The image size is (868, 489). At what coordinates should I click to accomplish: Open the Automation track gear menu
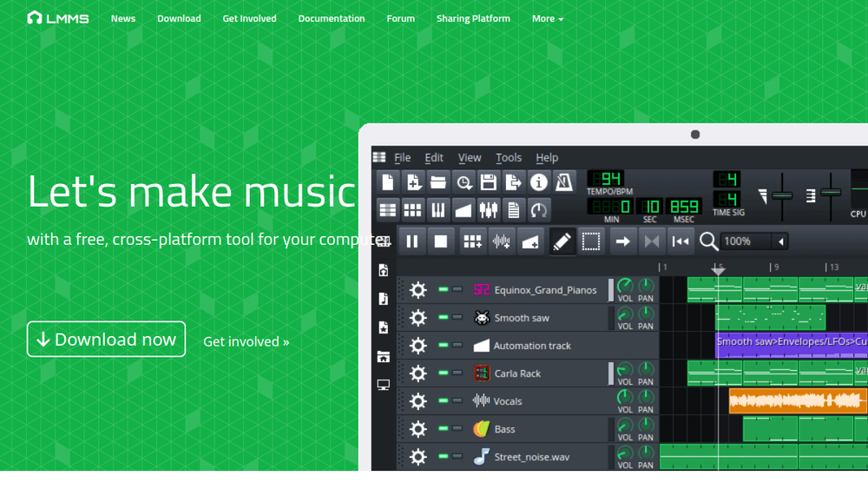[418, 346]
